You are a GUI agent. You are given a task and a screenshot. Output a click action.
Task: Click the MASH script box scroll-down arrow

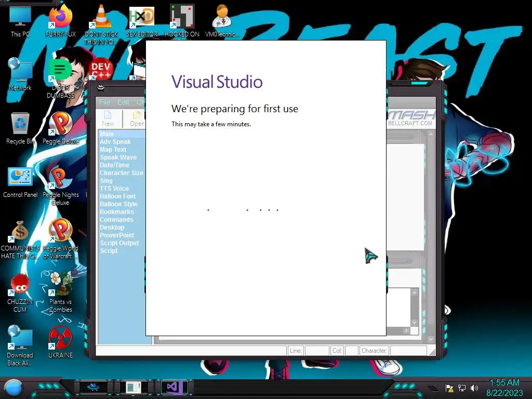coord(414,322)
